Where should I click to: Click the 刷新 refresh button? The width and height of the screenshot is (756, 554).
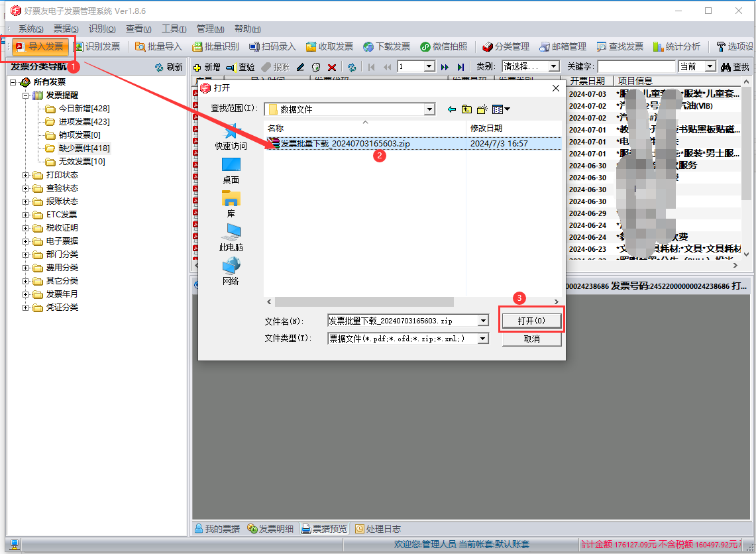tap(169, 67)
